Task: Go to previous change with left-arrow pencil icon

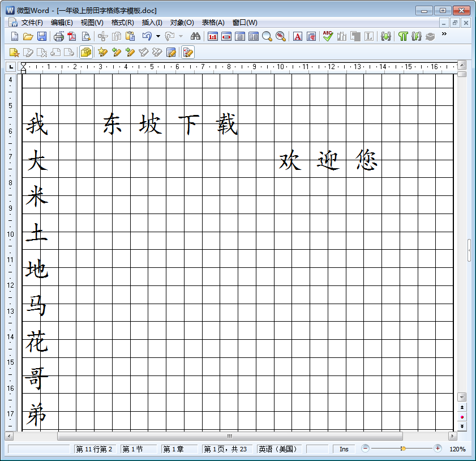Action: tap(116, 52)
